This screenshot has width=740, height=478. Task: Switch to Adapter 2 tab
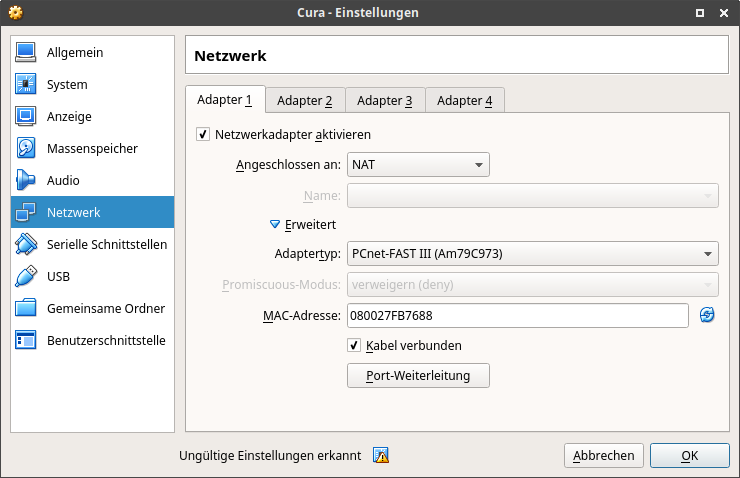coord(305,101)
